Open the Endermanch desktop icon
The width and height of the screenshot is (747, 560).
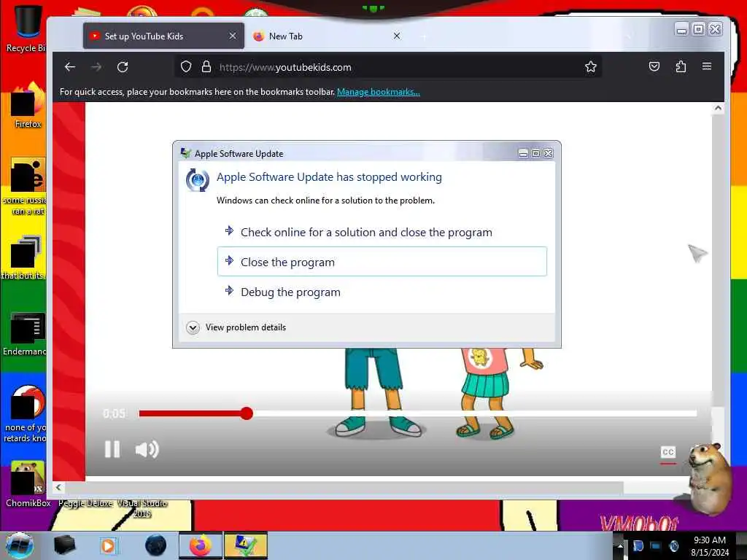[x=26, y=333]
